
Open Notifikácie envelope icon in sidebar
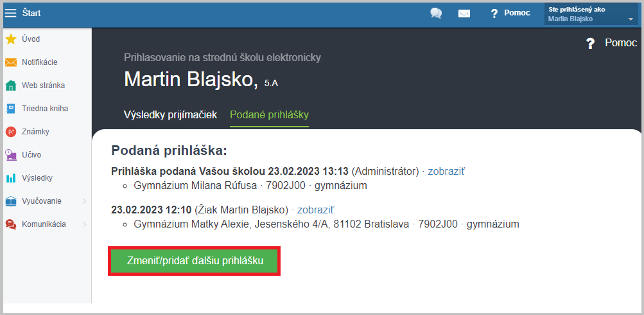coord(11,62)
